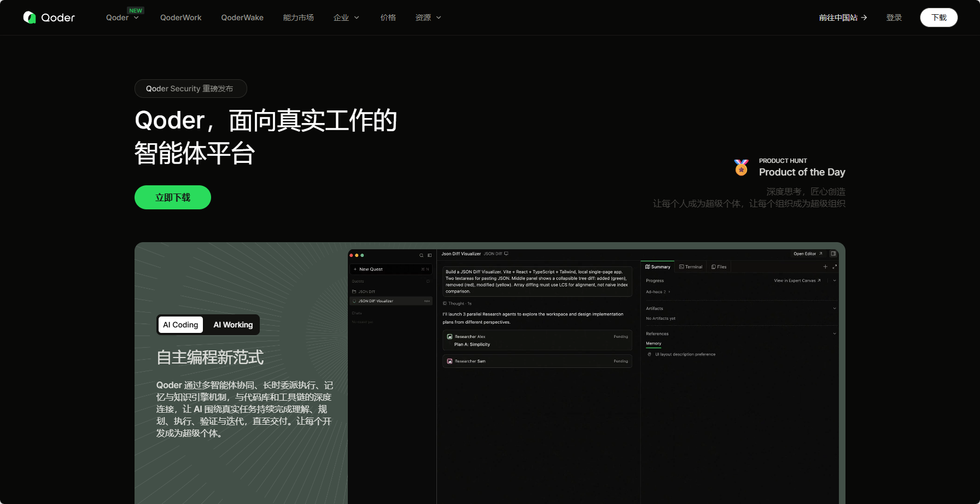The image size is (980, 504).
Task: Expand the 资源 dropdown menu
Action: (428, 17)
